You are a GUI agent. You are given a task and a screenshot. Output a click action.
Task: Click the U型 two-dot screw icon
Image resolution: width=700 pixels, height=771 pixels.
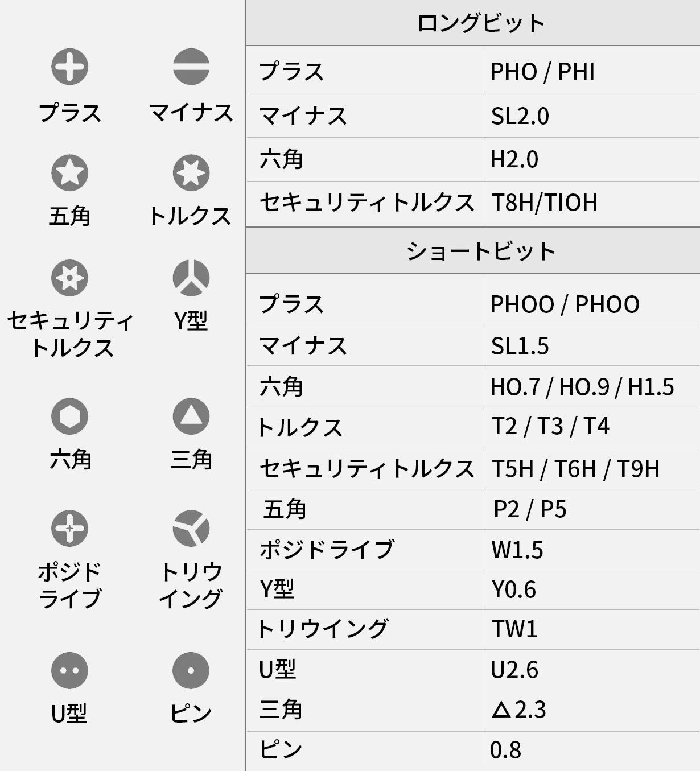pos(69,671)
